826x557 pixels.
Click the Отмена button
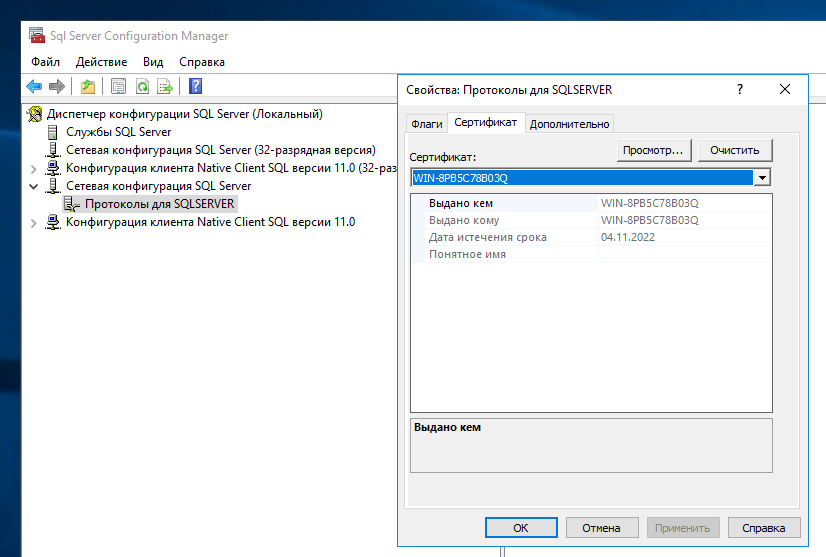602,527
